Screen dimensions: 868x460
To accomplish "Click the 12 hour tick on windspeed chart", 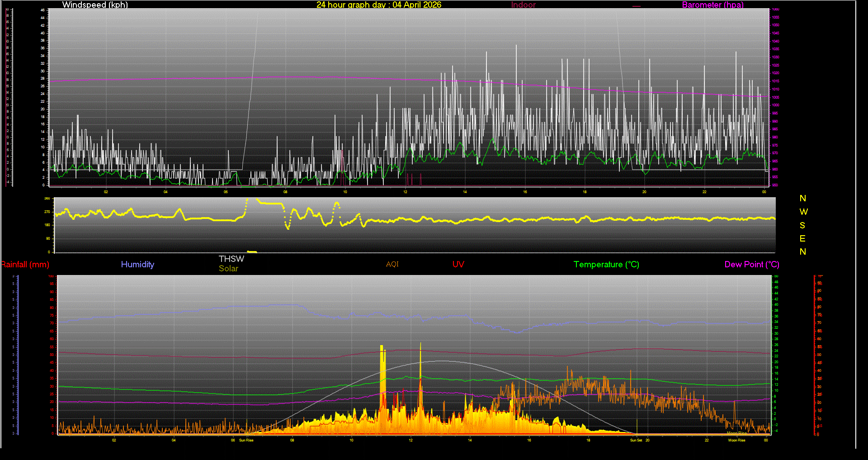I will [405, 192].
